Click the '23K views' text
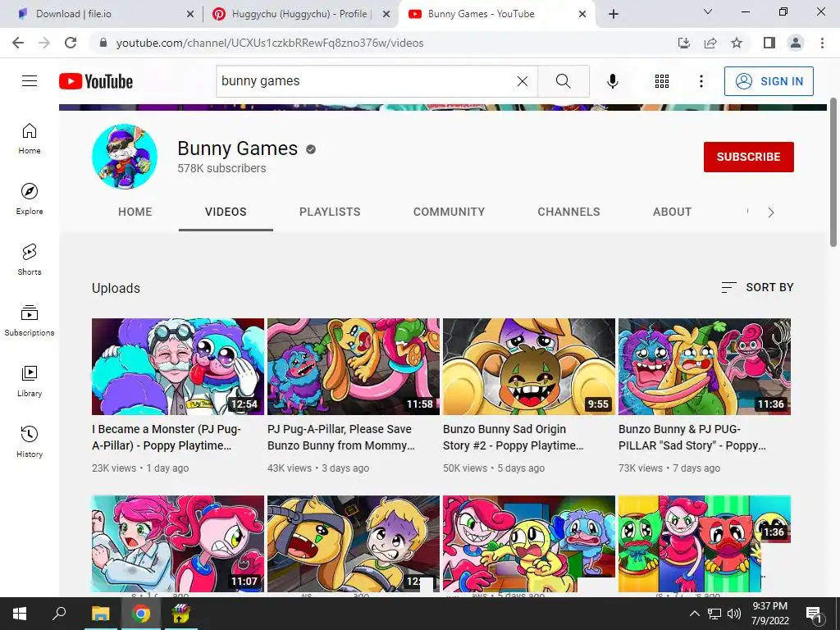The width and height of the screenshot is (840, 630). pos(114,468)
